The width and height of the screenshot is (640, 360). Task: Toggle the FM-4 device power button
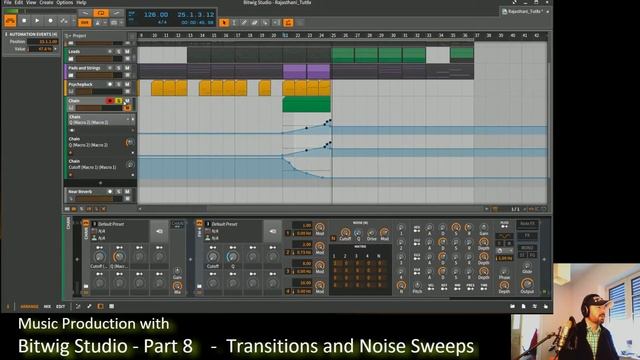click(199, 223)
